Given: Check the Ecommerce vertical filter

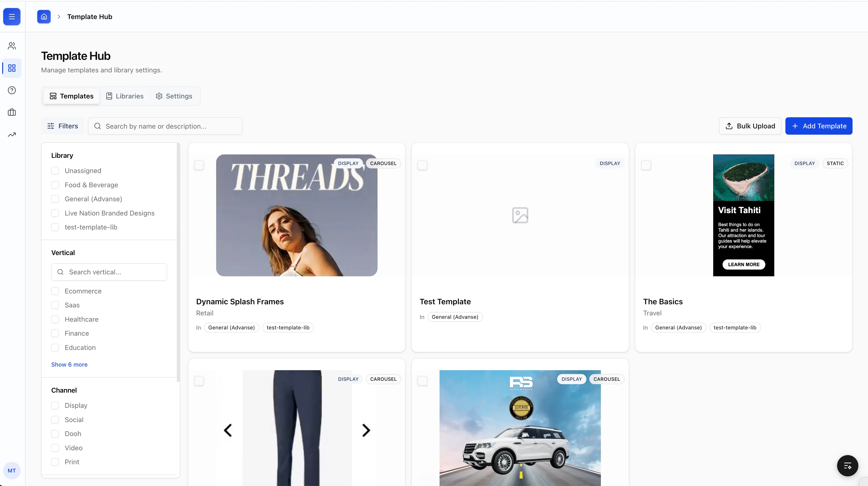Looking at the screenshot, I should pyautogui.click(x=55, y=291).
